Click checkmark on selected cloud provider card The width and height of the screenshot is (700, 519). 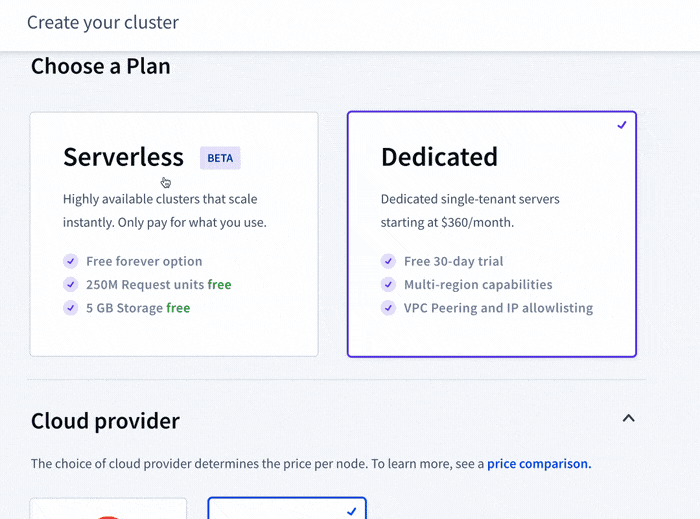click(351, 511)
